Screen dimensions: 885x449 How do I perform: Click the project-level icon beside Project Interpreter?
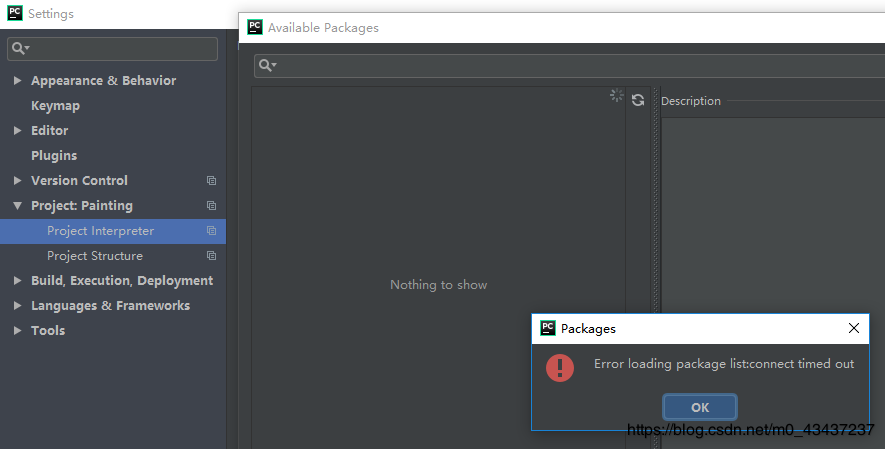pyautogui.click(x=212, y=231)
